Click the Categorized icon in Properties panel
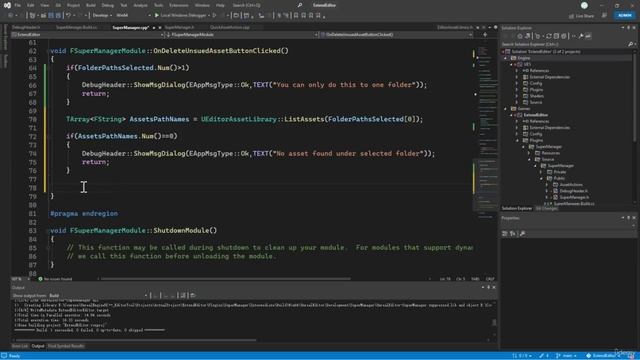 click(505, 233)
